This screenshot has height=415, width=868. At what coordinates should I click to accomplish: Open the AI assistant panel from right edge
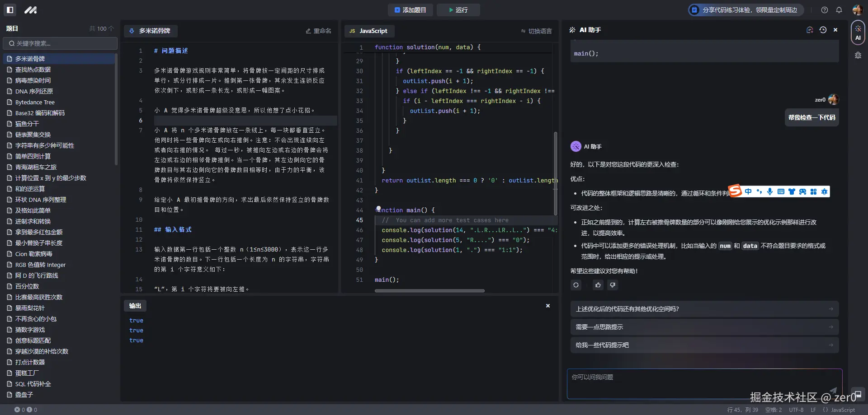(858, 32)
